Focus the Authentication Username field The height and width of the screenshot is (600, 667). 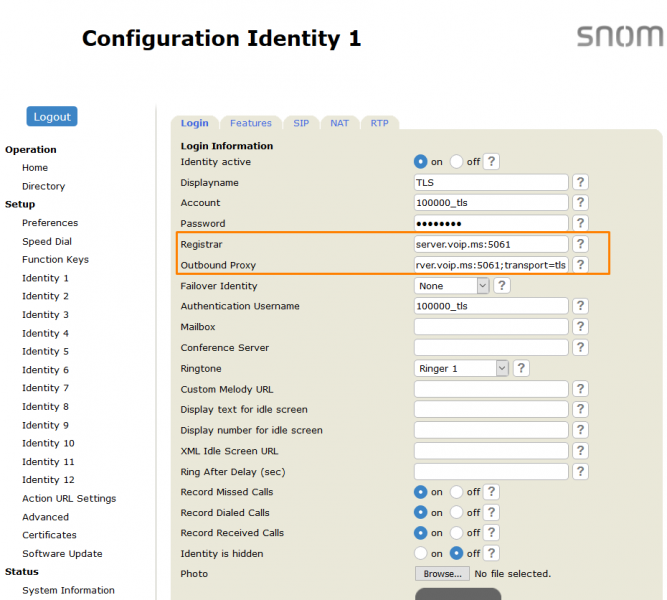point(491,306)
